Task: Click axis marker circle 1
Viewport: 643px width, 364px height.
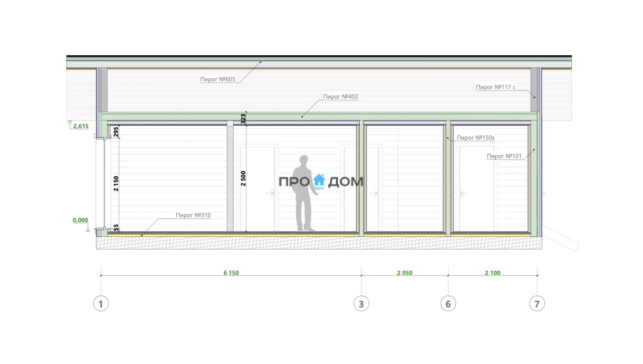Action: coord(101,304)
